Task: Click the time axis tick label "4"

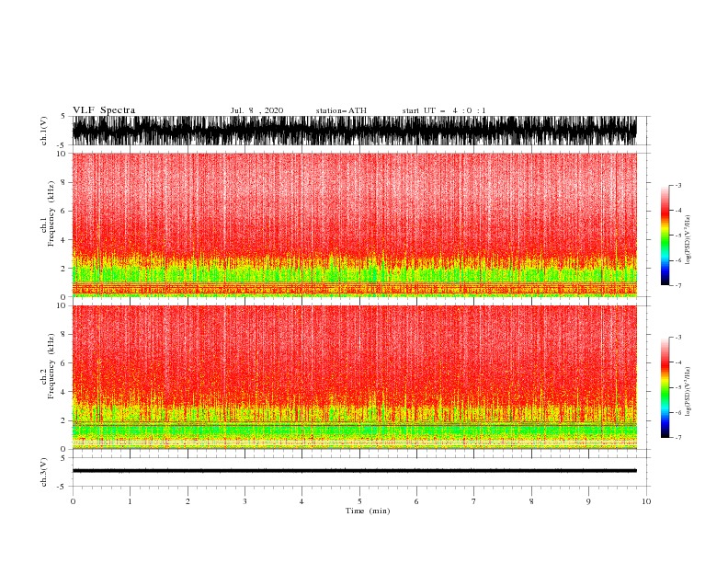Action: pyautogui.click(x=301, y=501)
